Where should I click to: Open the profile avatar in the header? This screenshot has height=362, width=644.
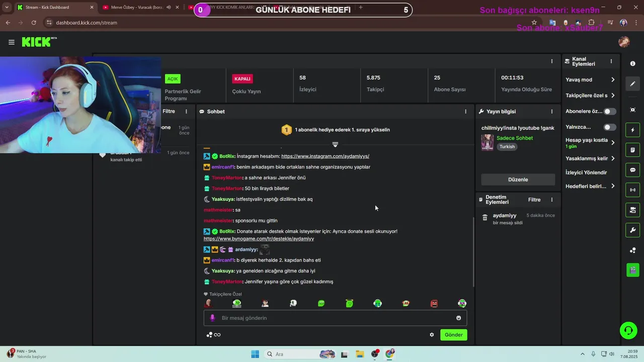pyautogui.click(x=624, y=42)
